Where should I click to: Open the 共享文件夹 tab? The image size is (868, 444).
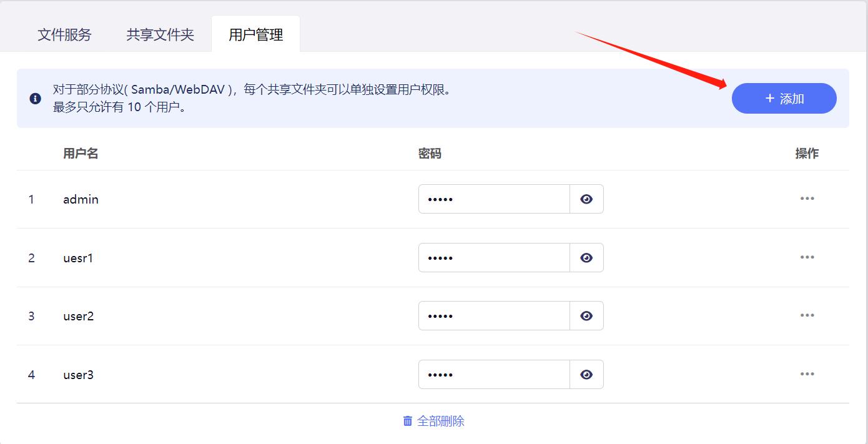[x=159, y=35]
